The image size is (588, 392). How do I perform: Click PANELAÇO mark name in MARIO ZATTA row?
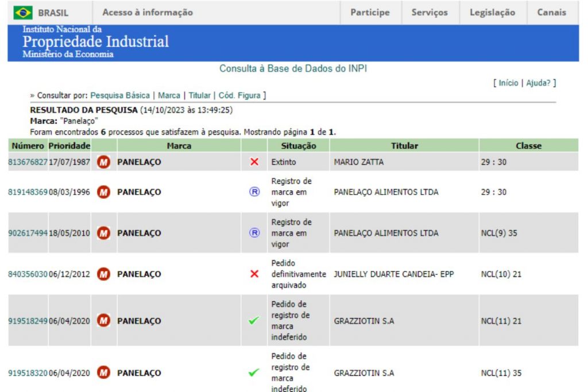tap(139, 162)
